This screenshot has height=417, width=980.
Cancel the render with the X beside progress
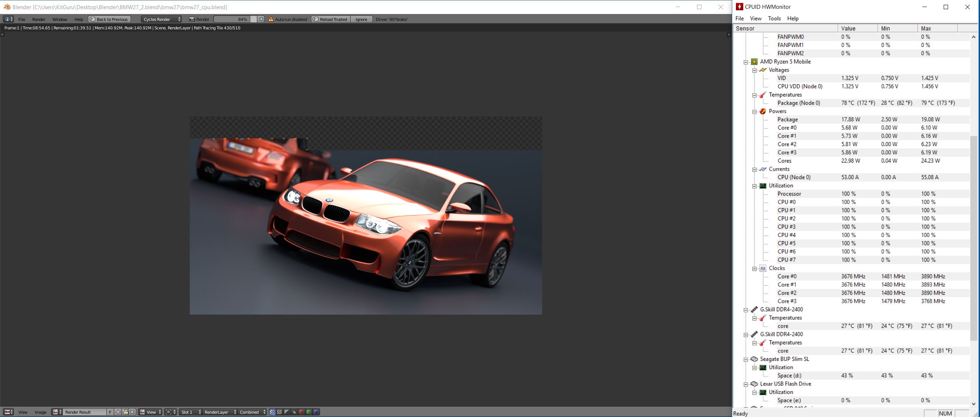[x=261, y=19]
